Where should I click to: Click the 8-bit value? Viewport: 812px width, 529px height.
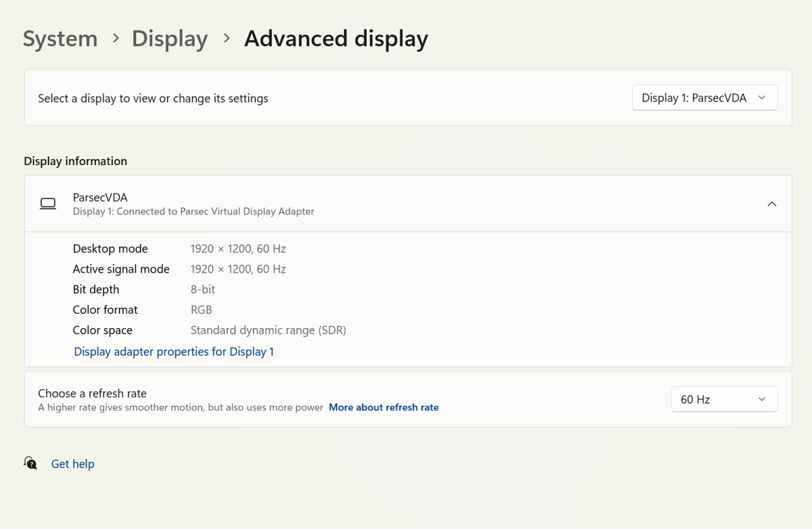point(203,290)
